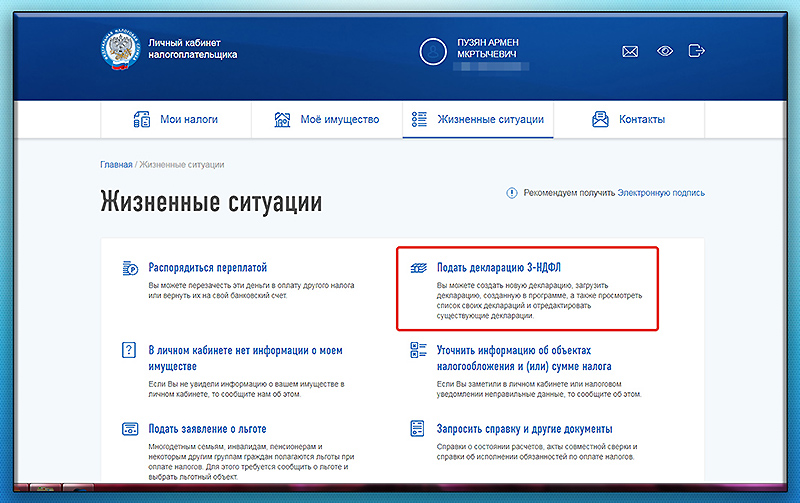Screen dimensions: 800x503
Task: Click description text starting 'Вы можете создать новую декларацию'
Action: 539,300
